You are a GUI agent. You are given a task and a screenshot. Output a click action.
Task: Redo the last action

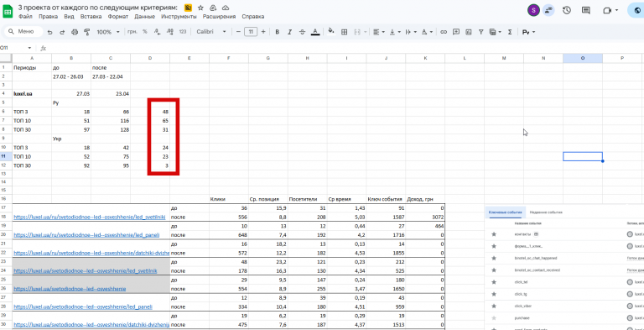(x=62, y=32)
